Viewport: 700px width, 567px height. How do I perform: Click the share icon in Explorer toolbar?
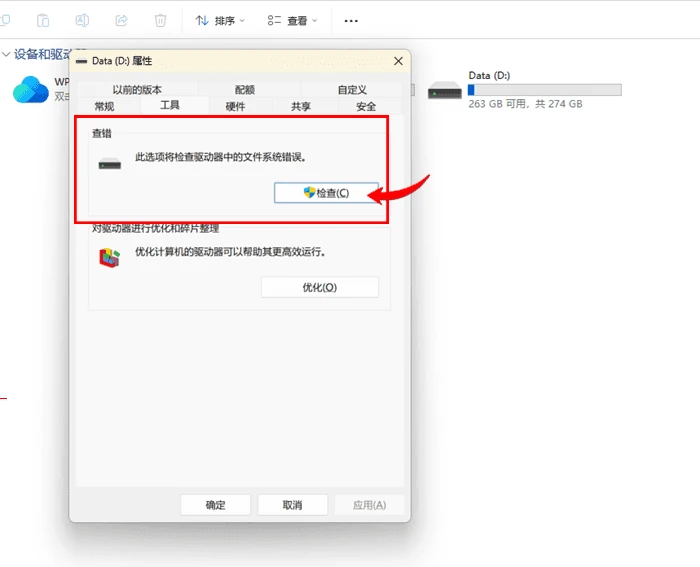click(121, 21)
